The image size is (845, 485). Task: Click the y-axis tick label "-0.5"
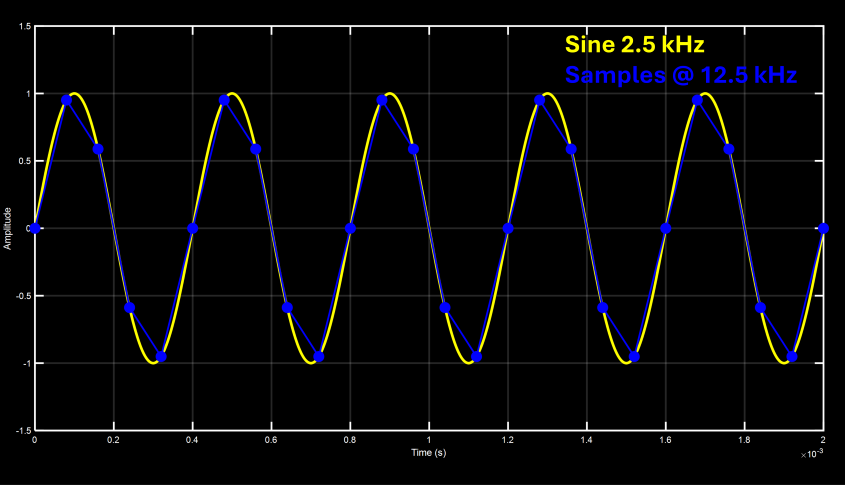click(x=24, y=296)
